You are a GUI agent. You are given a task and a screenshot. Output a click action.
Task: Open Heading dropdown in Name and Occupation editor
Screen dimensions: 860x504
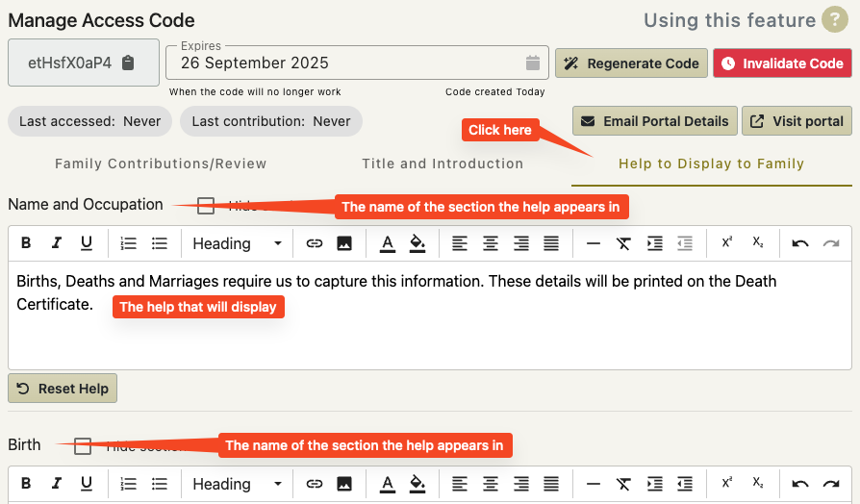237,243
